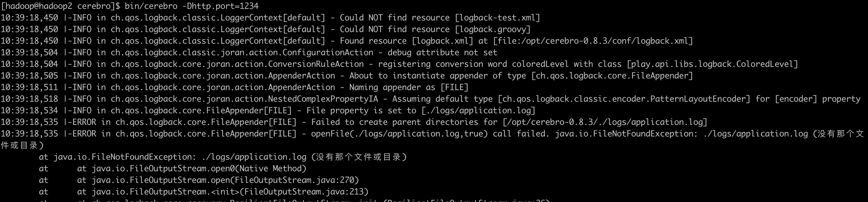Click the java.io.FileNotFoundException stack trace header line
This screenshot has width=868, height=202.
point(223,157)
